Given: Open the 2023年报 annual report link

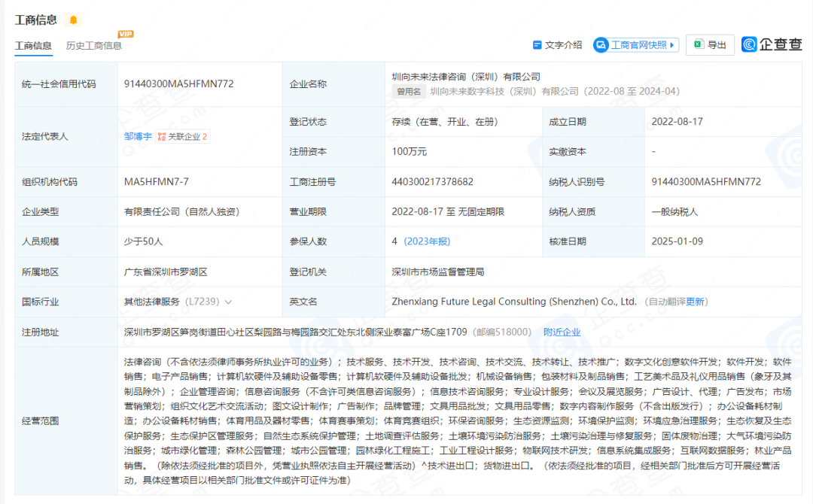Looking at the screenshot, I should [427, 241].
